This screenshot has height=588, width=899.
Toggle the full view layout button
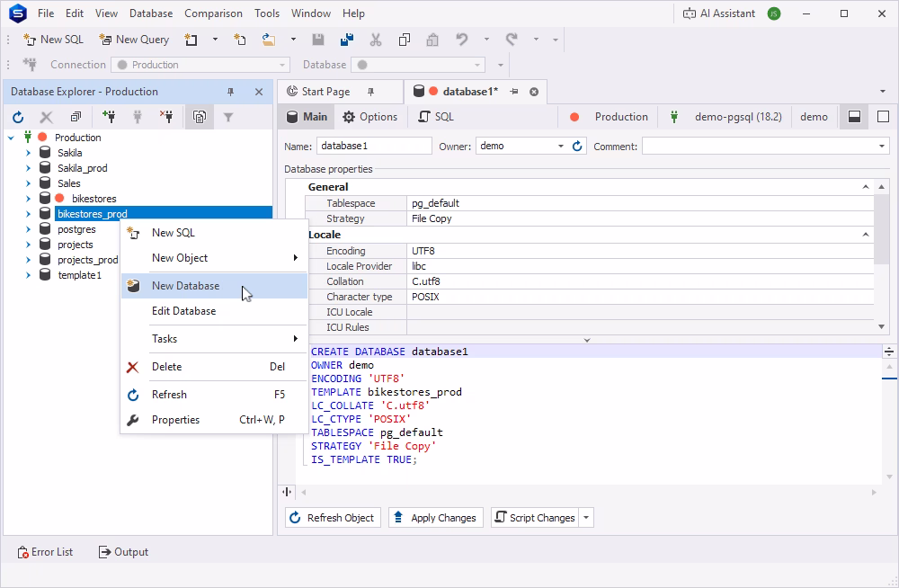pyautogui.click(x=883, y=117)
